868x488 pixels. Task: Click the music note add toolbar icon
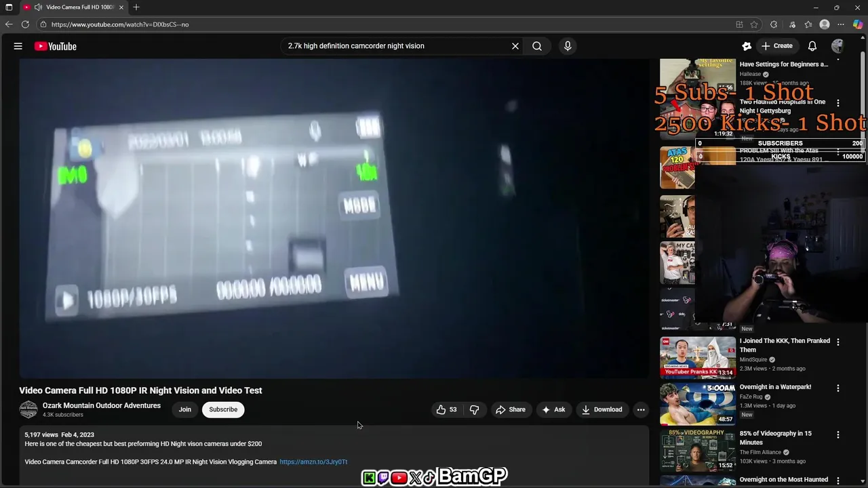pyautogui.click(x=792, y=24)
